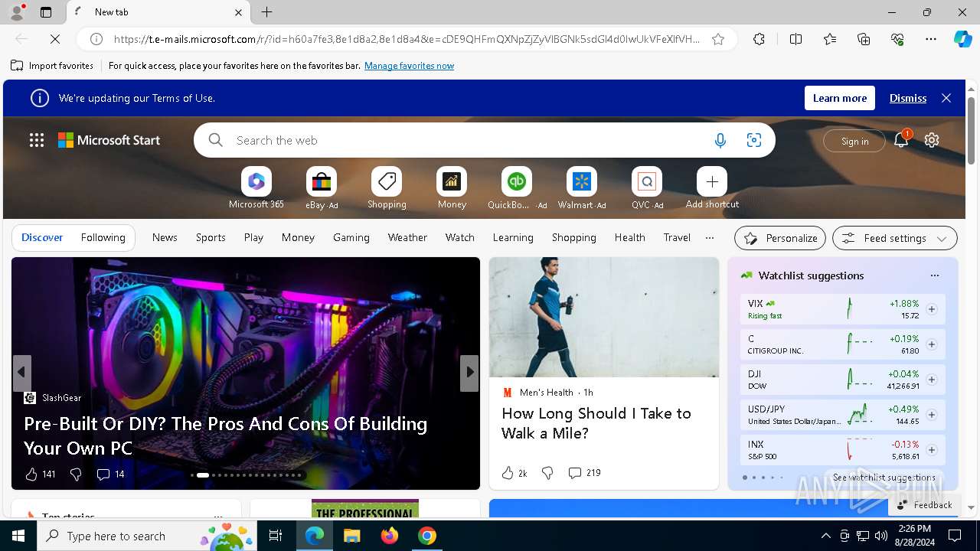Open the Gaming category
980x551 pixels.
click(351, 237)
